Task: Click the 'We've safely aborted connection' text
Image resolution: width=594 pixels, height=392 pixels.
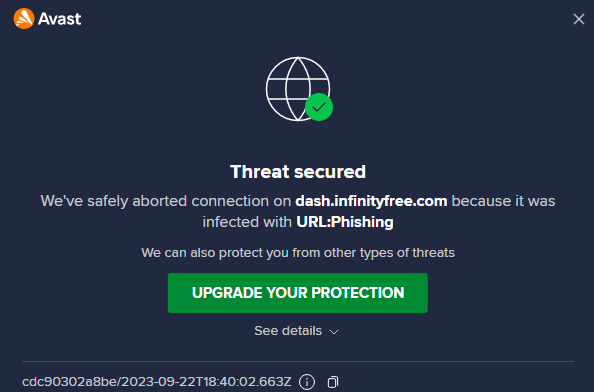Action: tap(166, 201)
